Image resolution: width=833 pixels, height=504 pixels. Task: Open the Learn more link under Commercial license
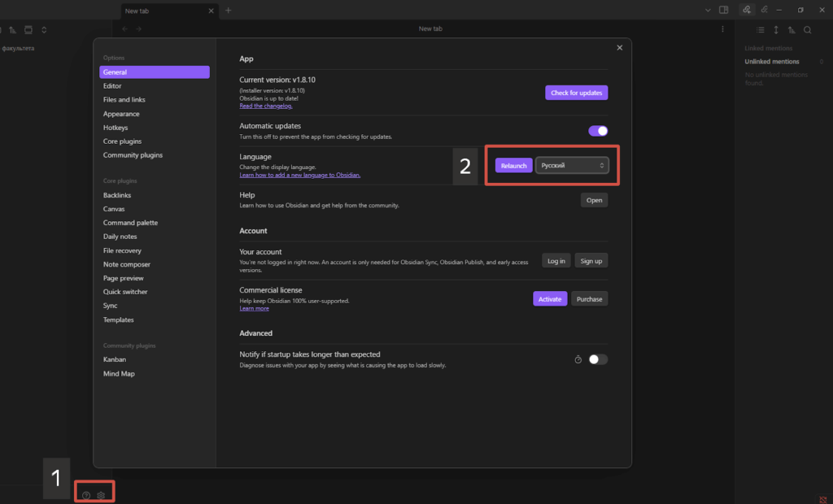(254, 308)
